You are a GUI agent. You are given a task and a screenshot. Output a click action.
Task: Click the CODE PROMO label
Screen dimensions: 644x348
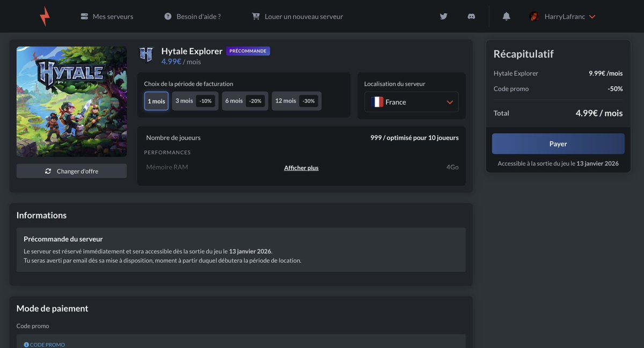coord(47,345)
